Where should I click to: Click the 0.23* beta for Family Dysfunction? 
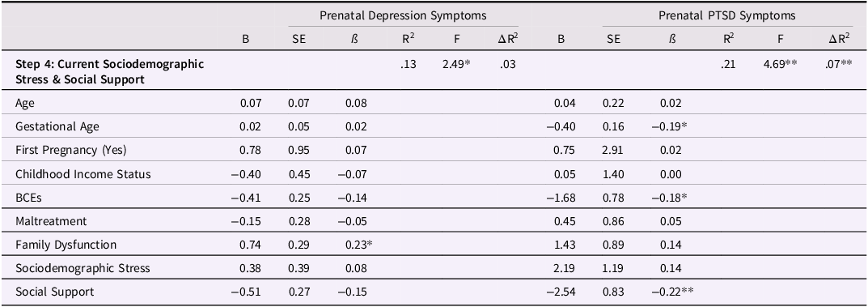click(x=358, y=245)
